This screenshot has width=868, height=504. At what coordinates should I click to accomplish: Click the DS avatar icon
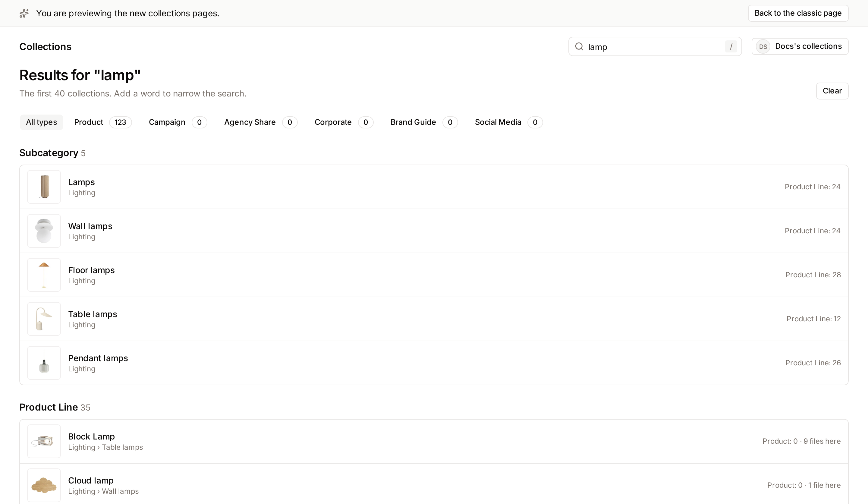pos(763,46)
